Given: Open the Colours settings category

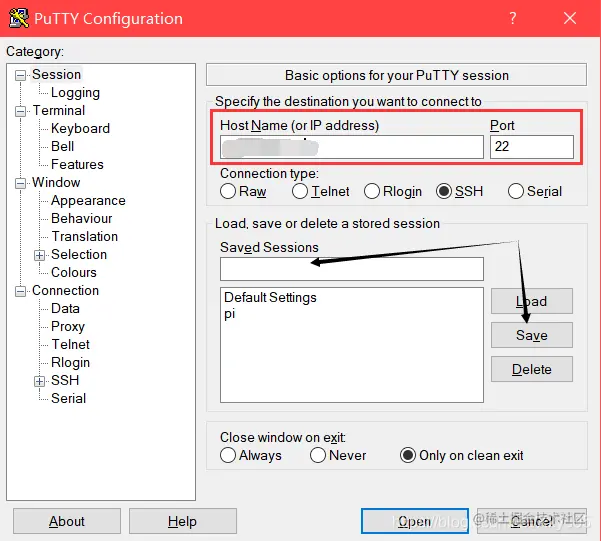Looking at the screenshot, I should coord(74,272).
